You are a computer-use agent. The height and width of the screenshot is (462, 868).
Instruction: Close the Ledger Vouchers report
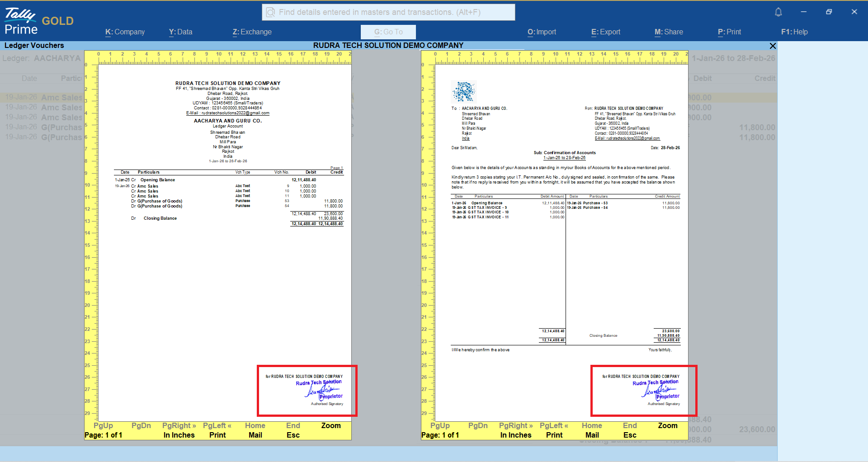tap(773, 46)
